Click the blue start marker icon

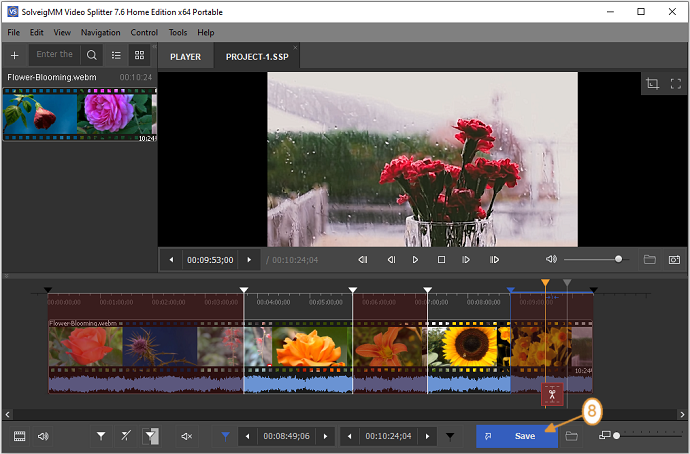coord(225,436)
